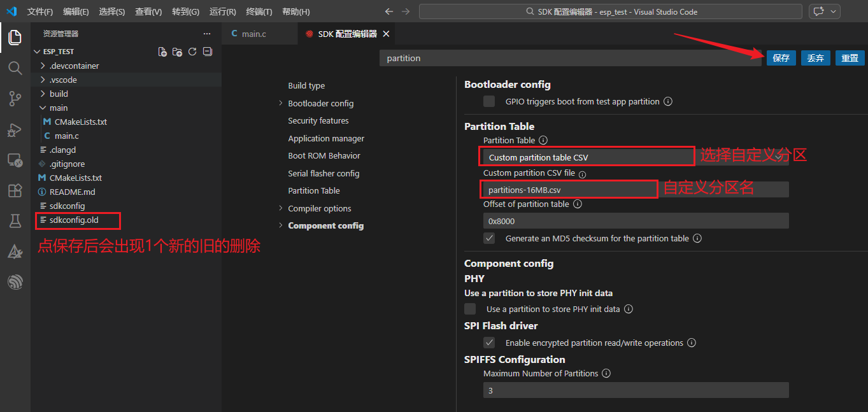Click the New File icon in ESP_TEST header

coord(162,52)
